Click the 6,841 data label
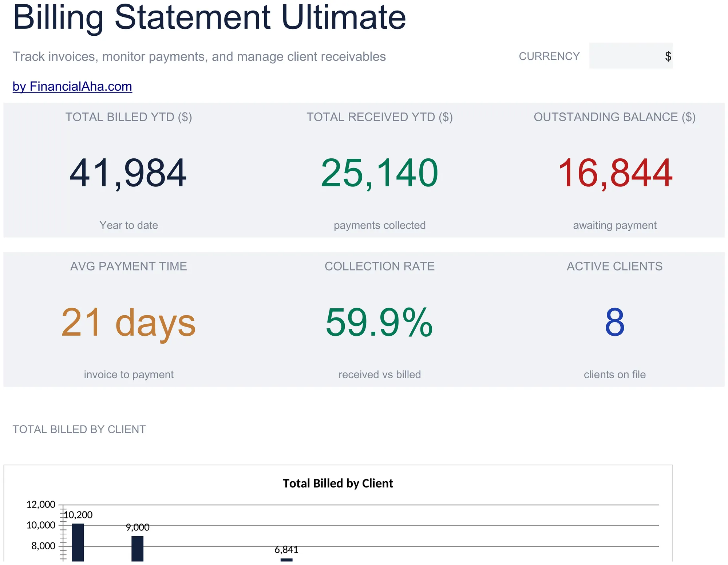This screenshot has width=728, height=565. pos(286,550)
